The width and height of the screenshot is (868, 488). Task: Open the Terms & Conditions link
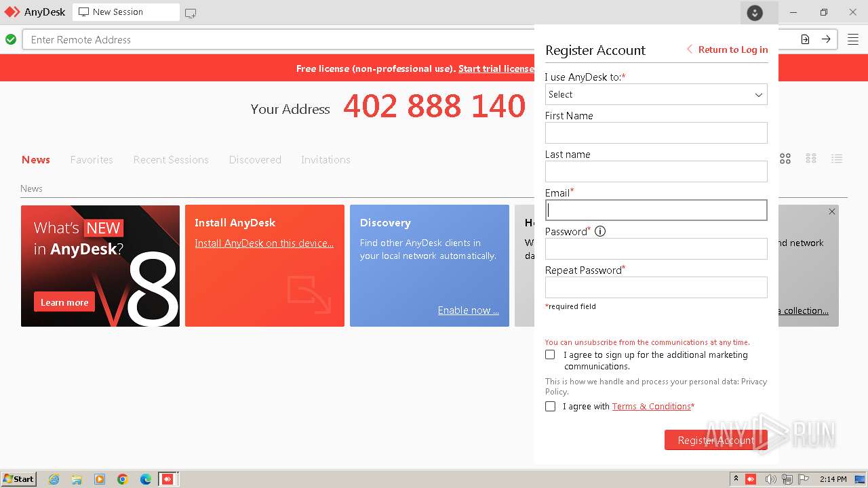click(x=651, y=406)
